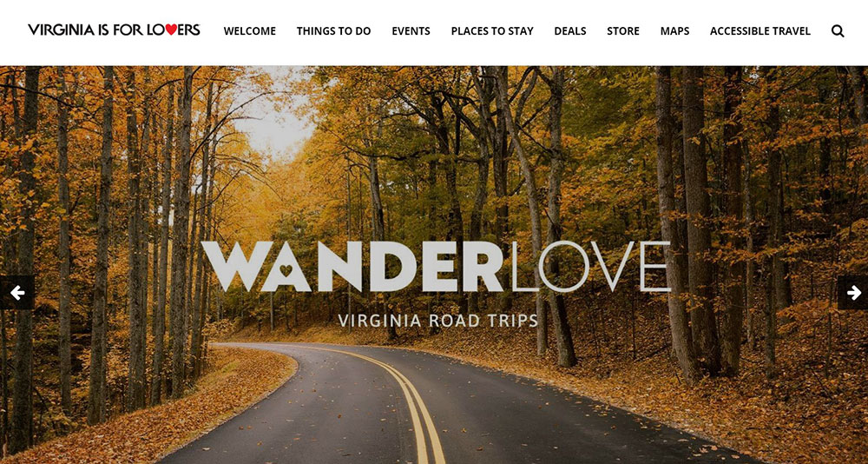Select Events in the navigation bar
This screenshot has width=868, height=464.
coord(411,31)
